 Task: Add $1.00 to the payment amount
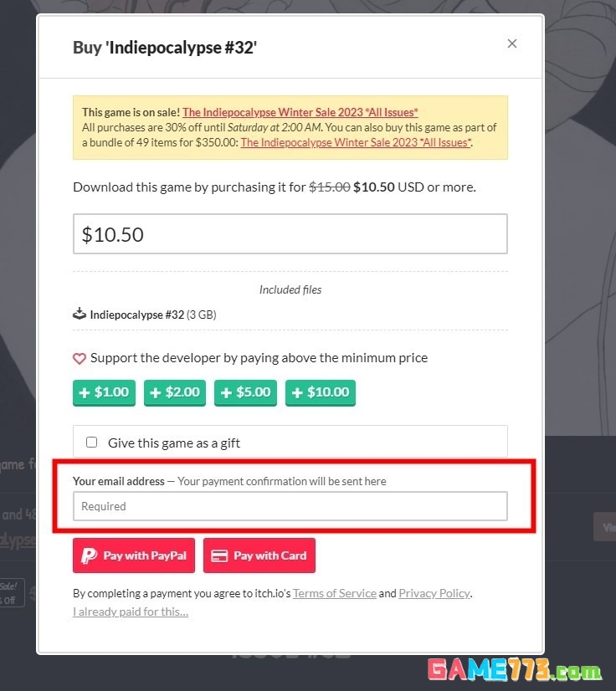pyautogui.click(x=104, y=392)
